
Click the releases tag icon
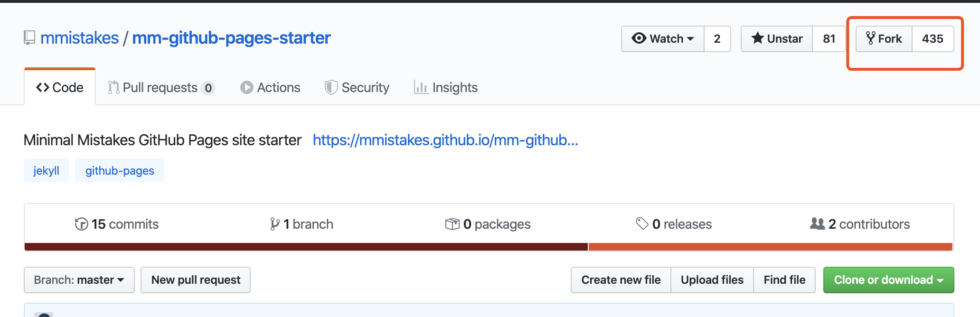[642, 224]
